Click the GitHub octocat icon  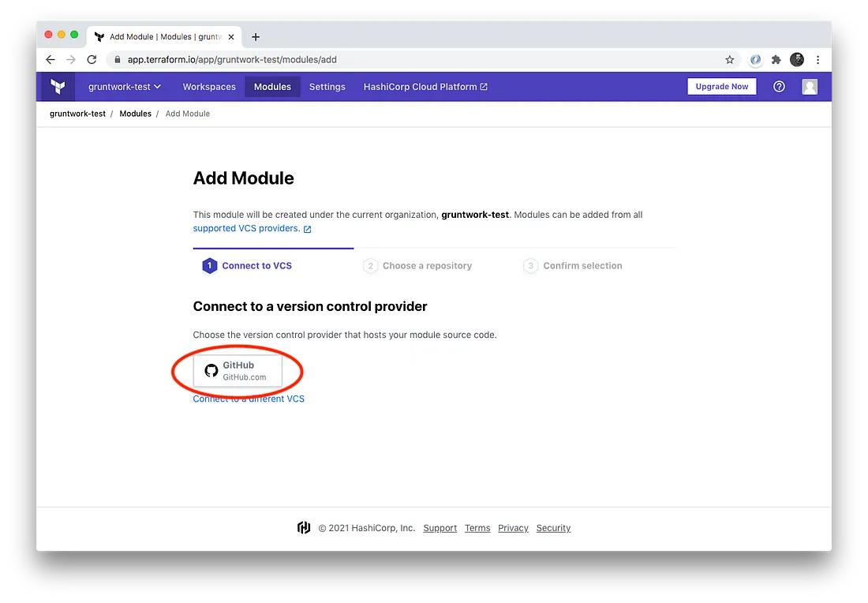(211, 370)
